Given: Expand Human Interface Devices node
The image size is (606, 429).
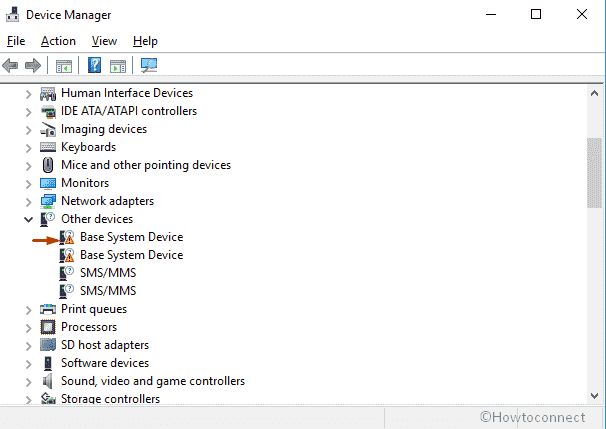Looking at the screenshot, I should point(28,94).
